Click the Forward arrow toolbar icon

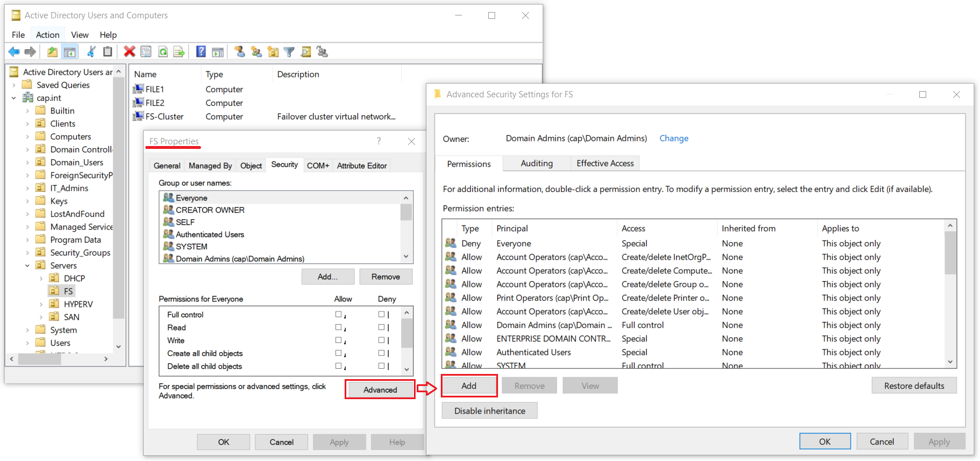(x=30, y=52)
